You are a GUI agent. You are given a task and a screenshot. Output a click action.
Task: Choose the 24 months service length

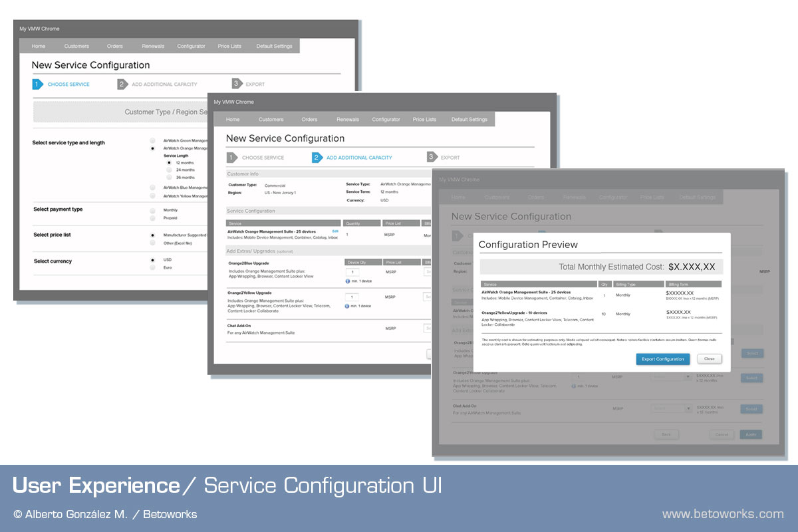tap(169, 170)
